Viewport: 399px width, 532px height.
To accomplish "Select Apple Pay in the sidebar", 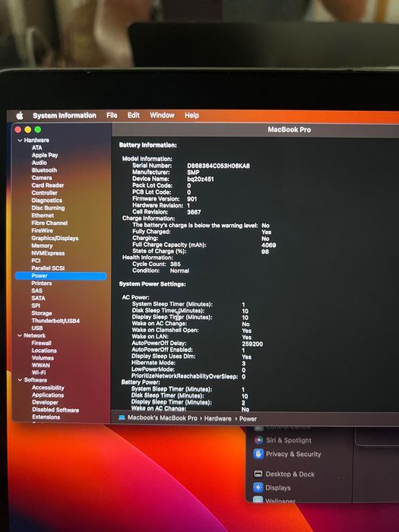I will coord(45,155).
